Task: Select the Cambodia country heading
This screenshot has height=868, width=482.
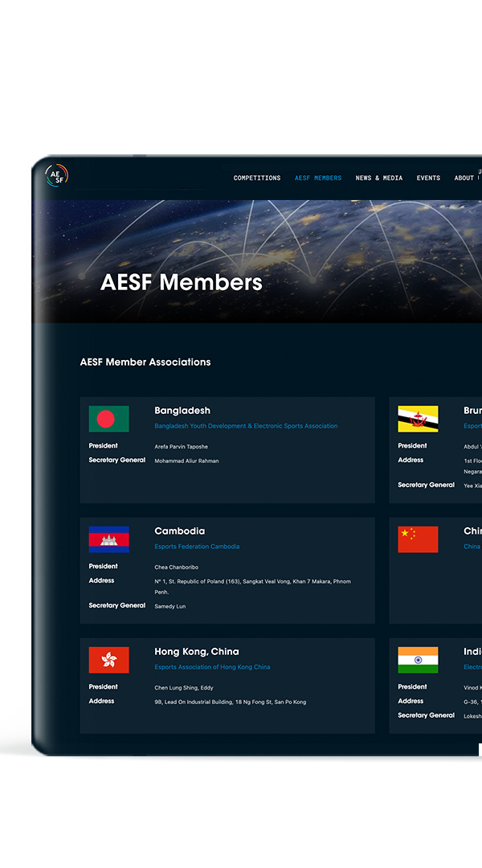Action: pos(179,531)
